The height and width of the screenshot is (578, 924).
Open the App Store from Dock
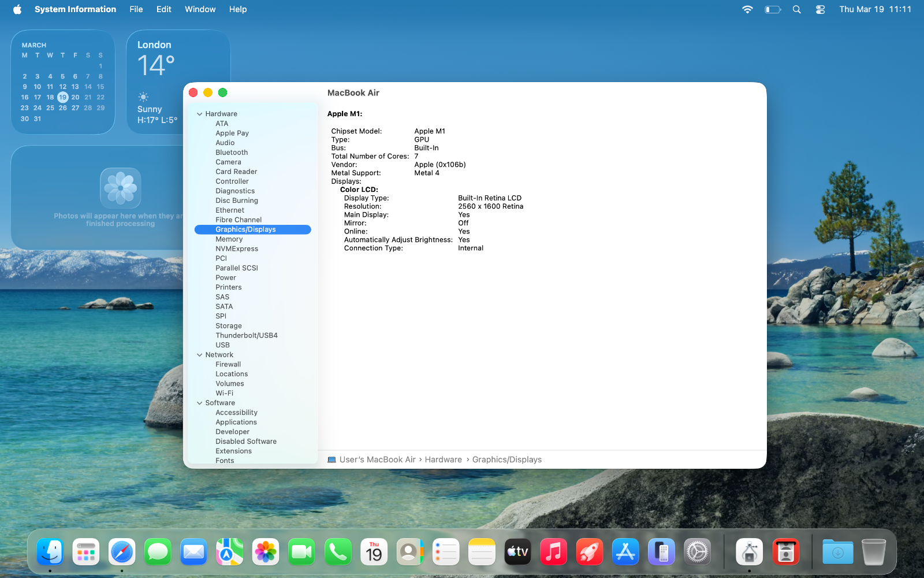pos(625,553)
